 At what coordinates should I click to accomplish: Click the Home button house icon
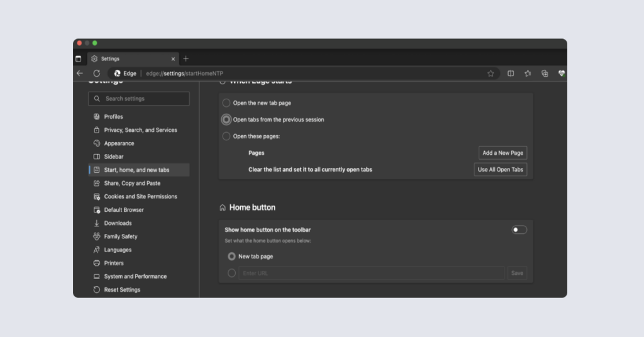223,207
